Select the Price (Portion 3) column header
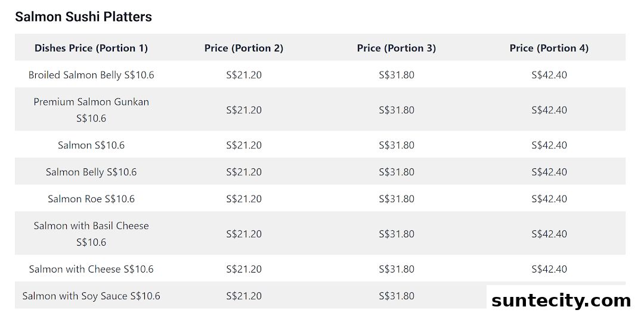644x319 pixels. tap(397, 48)
